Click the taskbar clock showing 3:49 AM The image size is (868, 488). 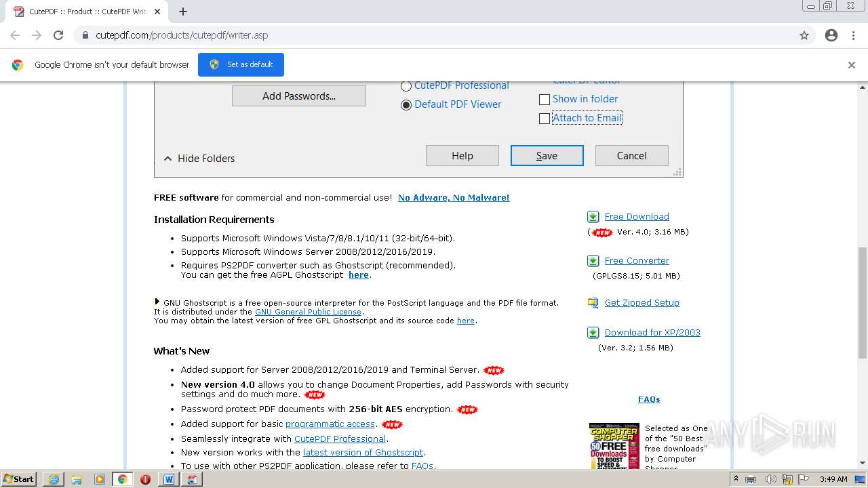click(833, 479)
